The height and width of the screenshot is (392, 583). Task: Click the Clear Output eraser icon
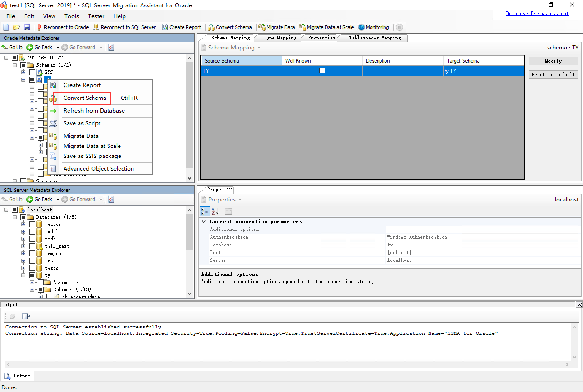[x=13, y=316]
